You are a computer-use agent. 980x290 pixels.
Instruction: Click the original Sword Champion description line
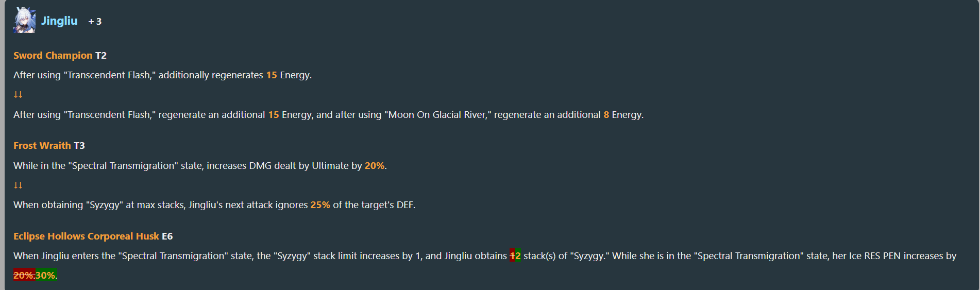point(162,75)
